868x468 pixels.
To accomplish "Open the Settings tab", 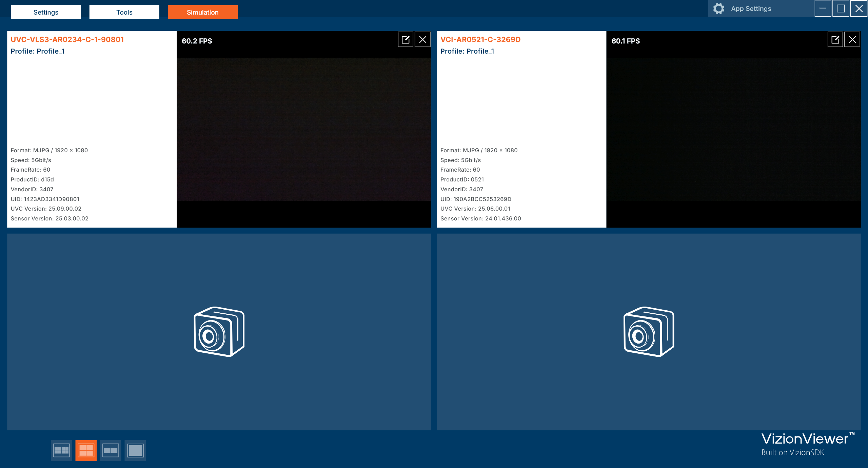I will pyautogui.click(x=46, y=12).
